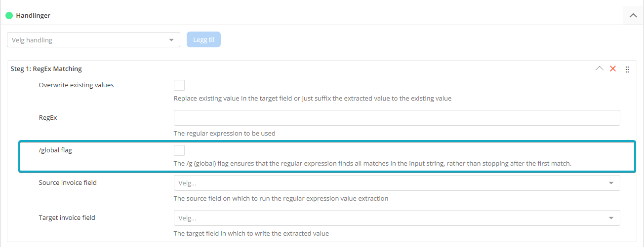Delete Steg 1 with the red X

tap(613, 69)
